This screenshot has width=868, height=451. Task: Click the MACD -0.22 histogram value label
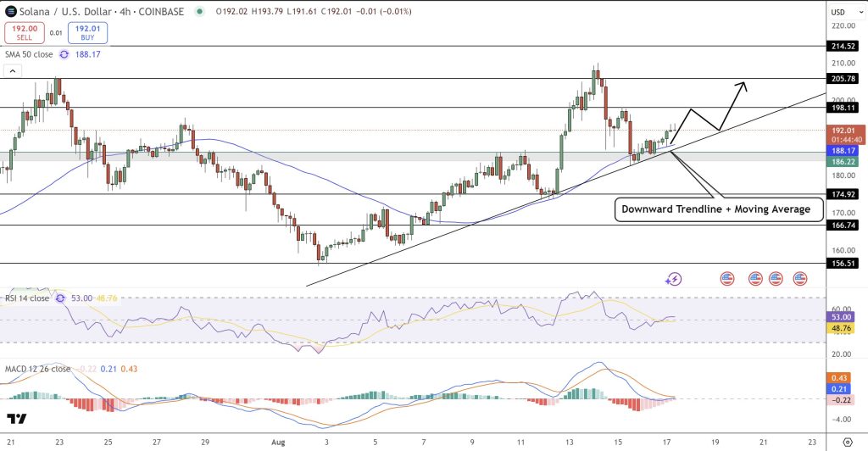840,399
